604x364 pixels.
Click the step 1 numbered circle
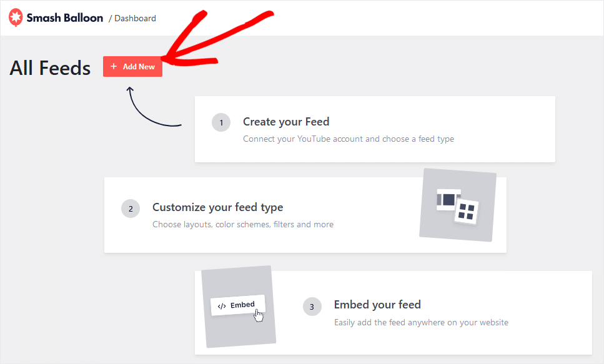(221, 122)
